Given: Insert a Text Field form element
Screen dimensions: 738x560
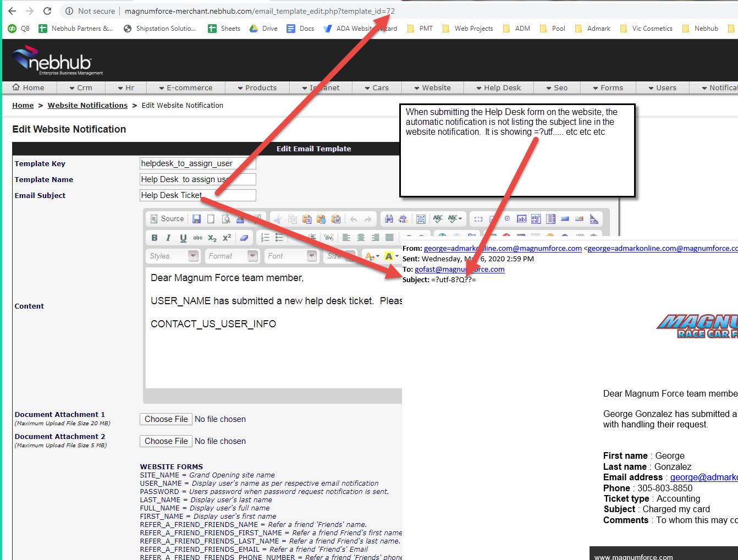Looking at the screenshot, I should [x=522, y=219].
